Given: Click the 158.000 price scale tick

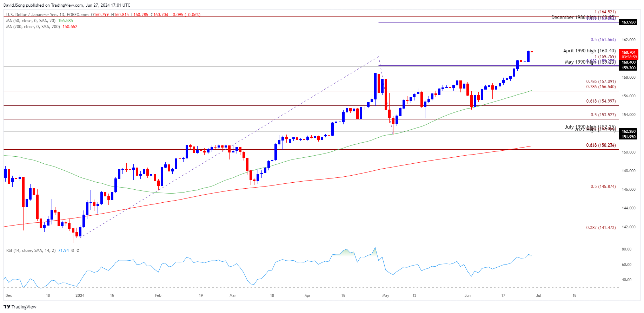Looking at the screenshot, I should [x=629, y=77].
